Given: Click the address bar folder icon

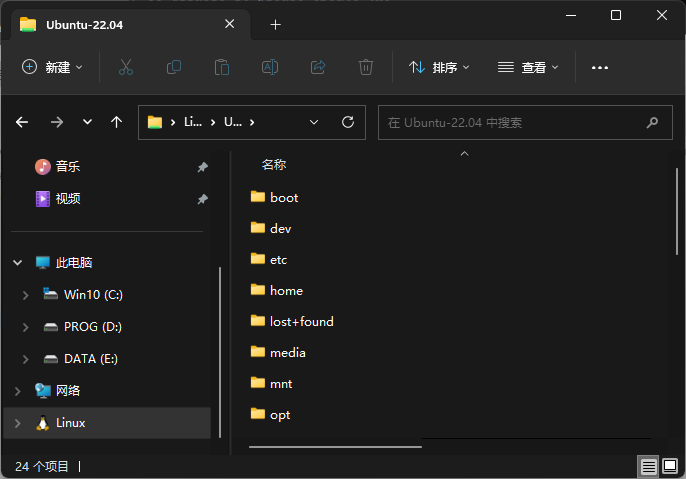Looking at the screenshot, I should [154, 122].
